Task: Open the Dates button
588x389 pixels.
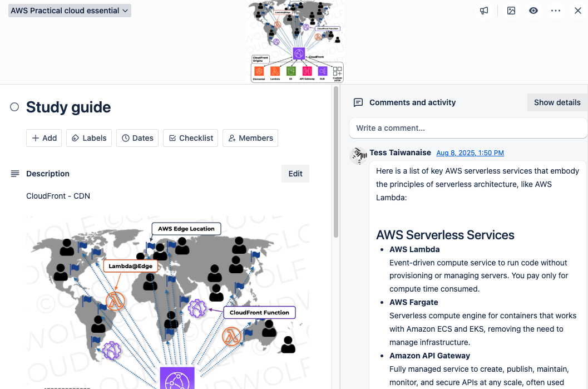Action: pyautogui.click(x=137, y=138)
